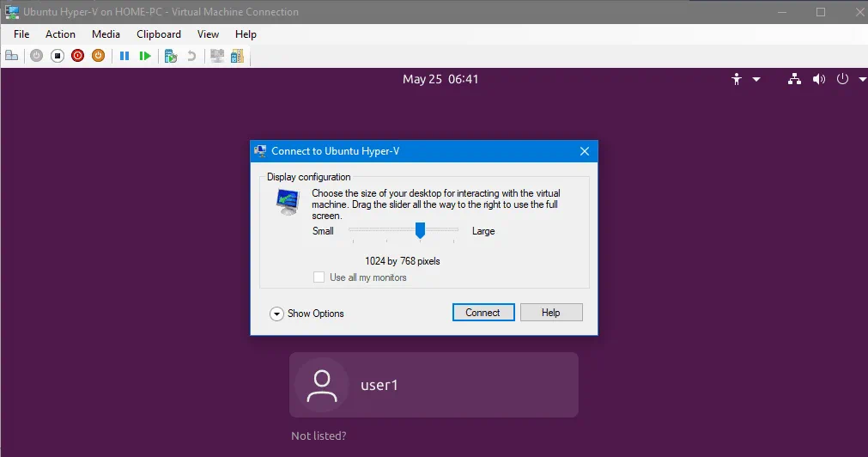Click the green Reset toolbar icon
This screenshot has width=868, height=457.
pos(145,56)
